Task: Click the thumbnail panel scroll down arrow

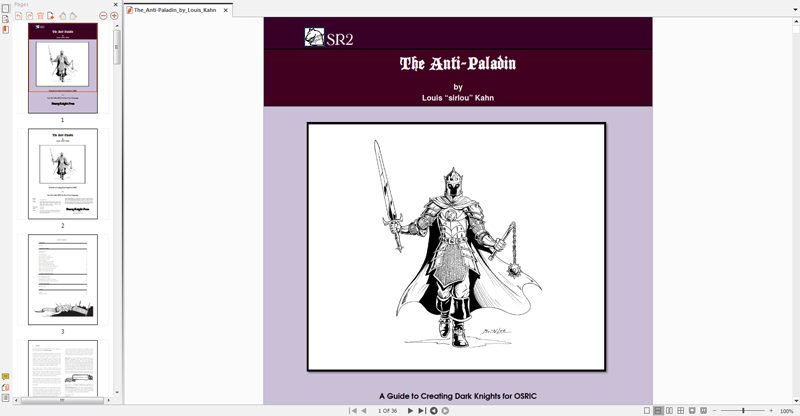Action: coord(117,392)
